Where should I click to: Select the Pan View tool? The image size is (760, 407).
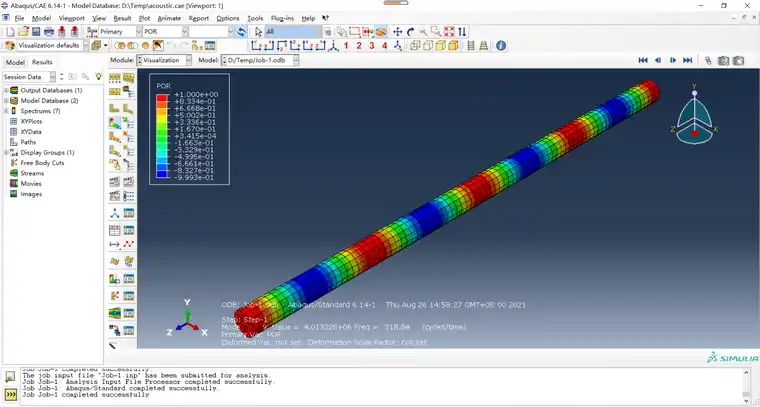point(397,32)
